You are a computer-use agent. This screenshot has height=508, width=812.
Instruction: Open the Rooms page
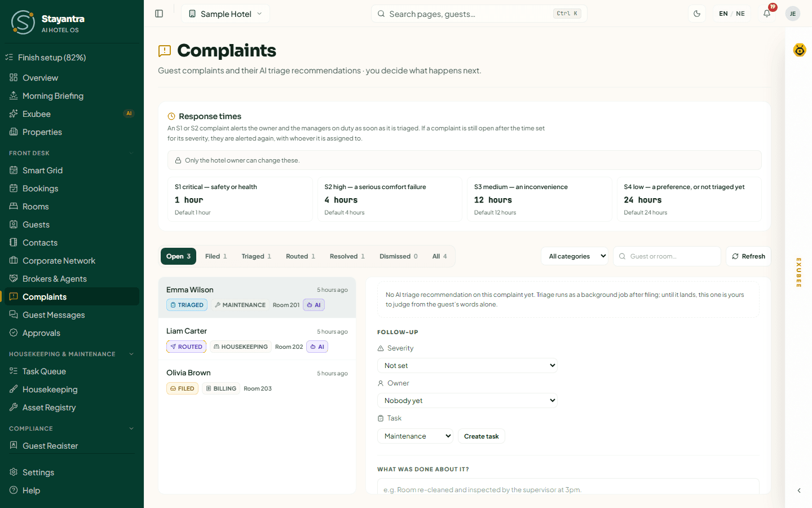pos(72,207)
